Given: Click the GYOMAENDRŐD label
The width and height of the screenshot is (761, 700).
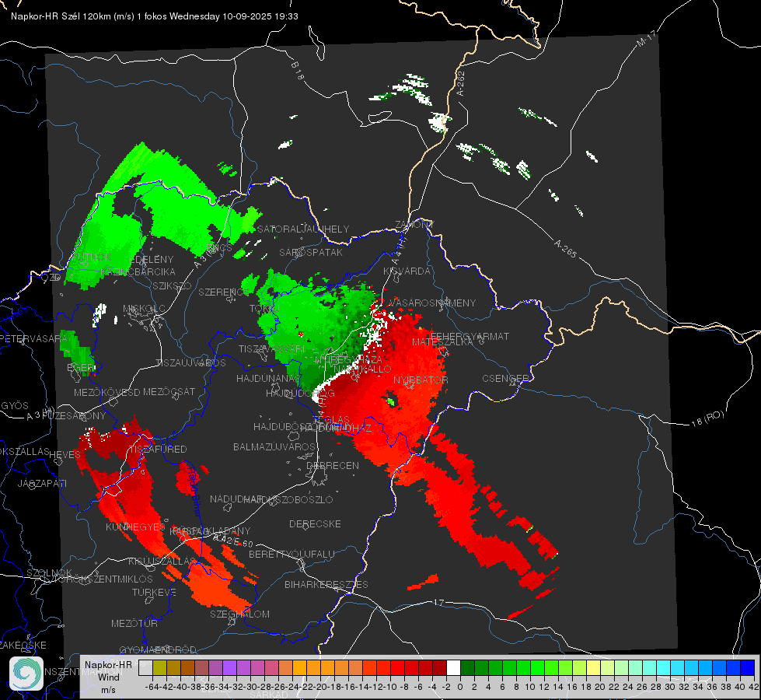Looking at the screenshot, I should (158, 650).
